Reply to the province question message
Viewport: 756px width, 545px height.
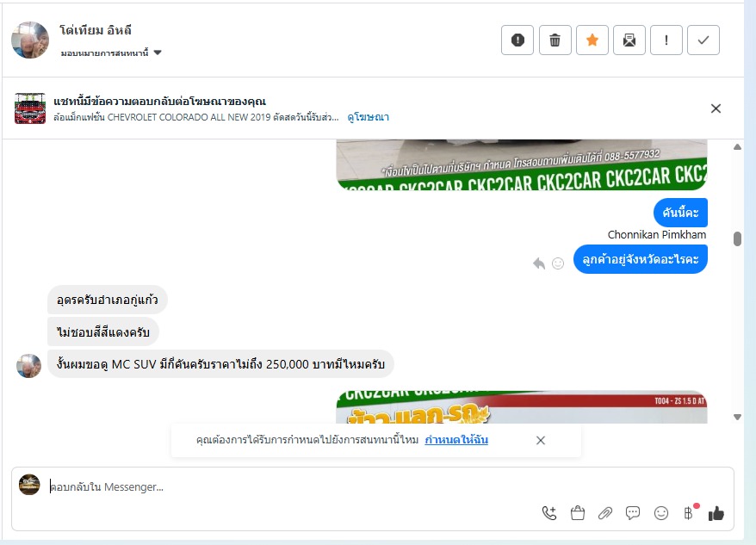[539, 263]
